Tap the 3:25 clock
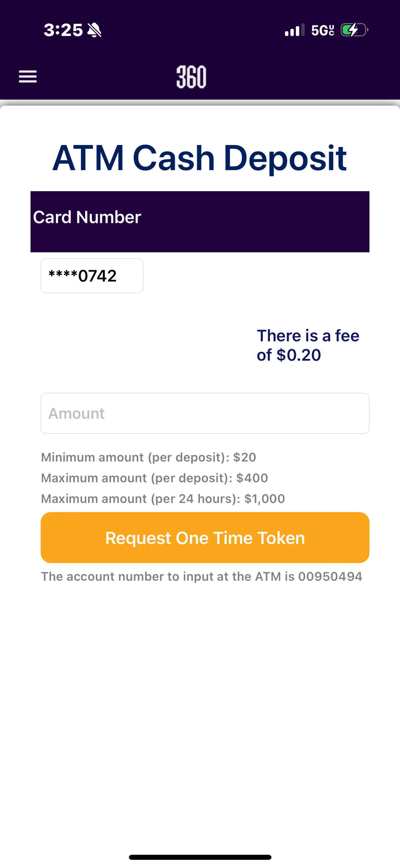400x868 pixels. [63, 30]
